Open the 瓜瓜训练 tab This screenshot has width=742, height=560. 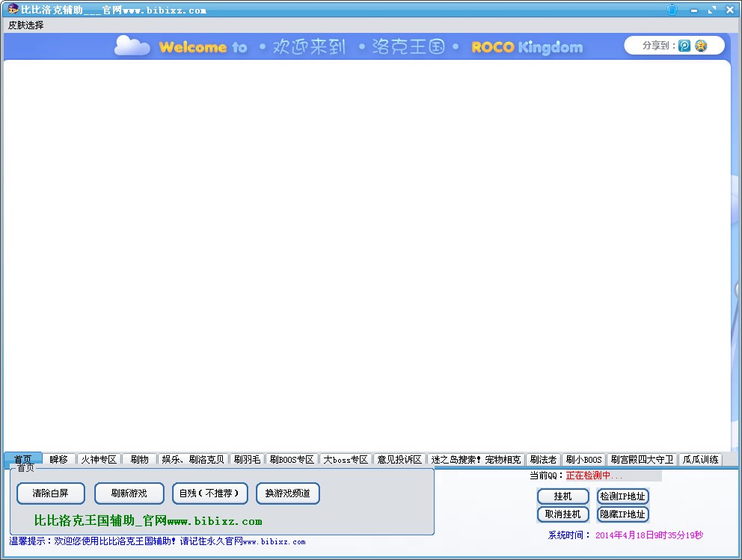pyautogui.click(x=700, y=459)
